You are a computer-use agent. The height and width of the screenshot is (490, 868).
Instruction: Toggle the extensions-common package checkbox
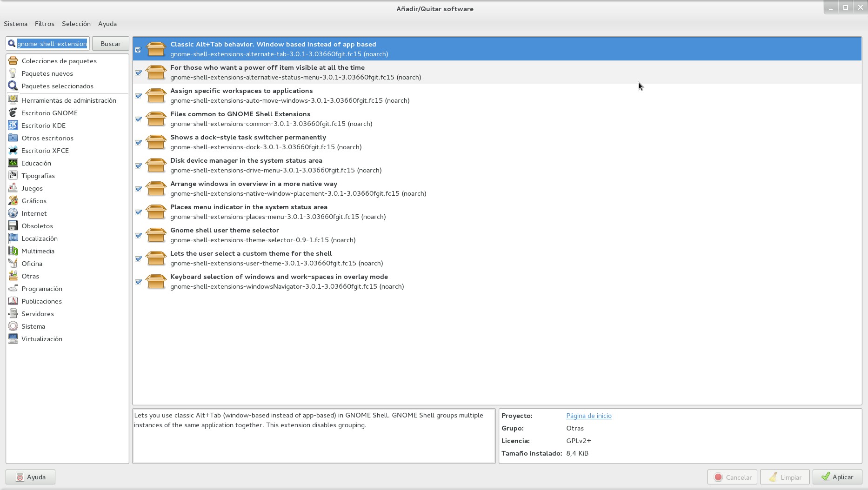coord(138,119)
